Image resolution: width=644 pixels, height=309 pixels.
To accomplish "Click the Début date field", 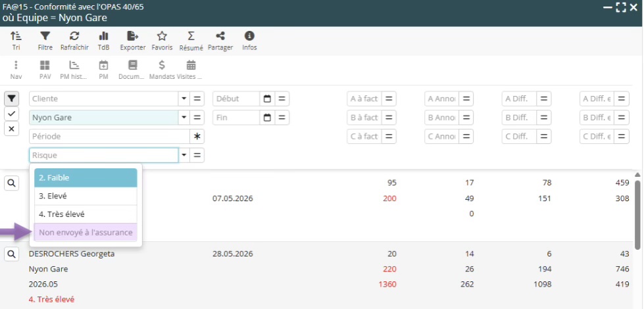I will click(x=236, y=99).
